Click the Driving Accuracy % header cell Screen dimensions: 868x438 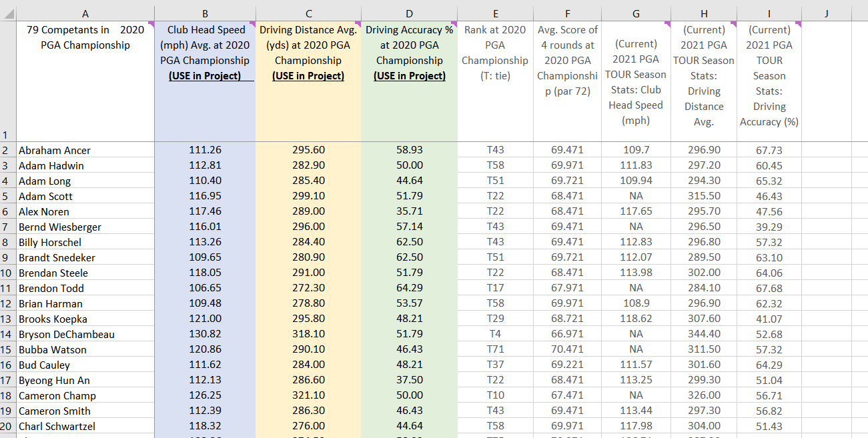(409, 81)
